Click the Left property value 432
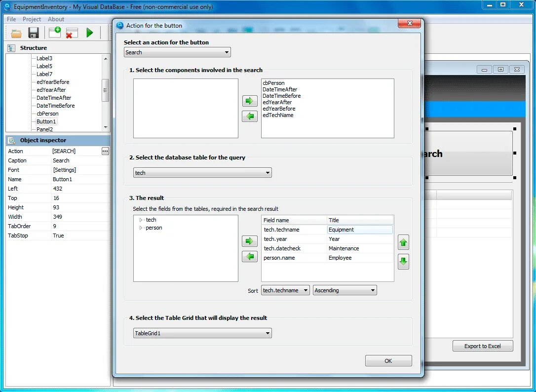536x392 pixels. (x=80, y=189)
